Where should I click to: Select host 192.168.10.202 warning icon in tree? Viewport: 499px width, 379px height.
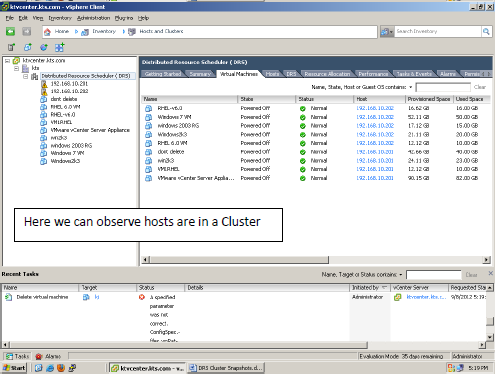coord(44,92)
